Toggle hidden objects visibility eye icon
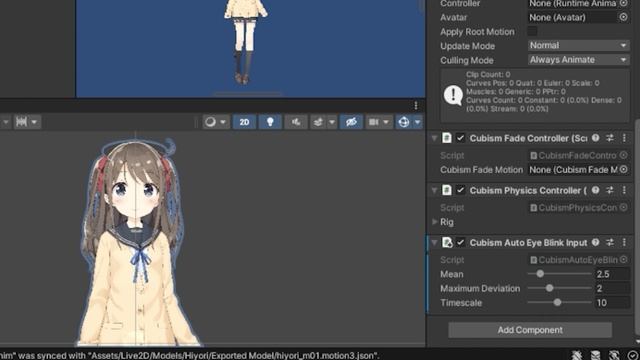 [351, 122]
